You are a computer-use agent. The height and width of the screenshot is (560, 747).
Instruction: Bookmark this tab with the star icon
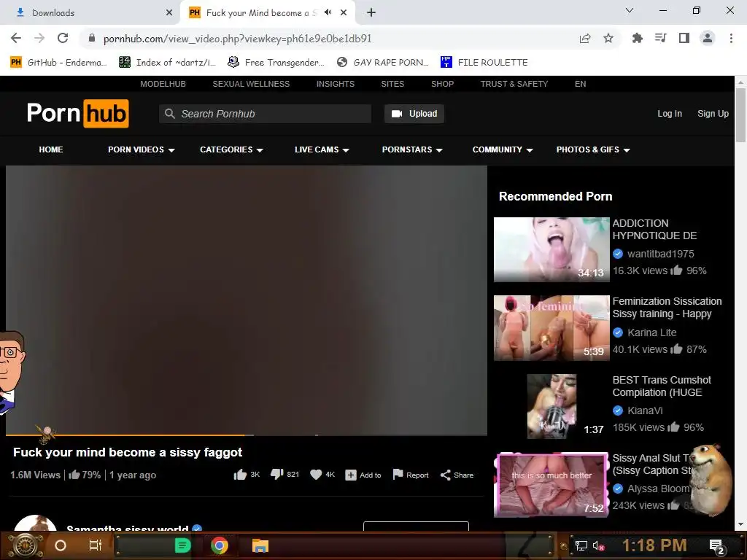[608, 38]
